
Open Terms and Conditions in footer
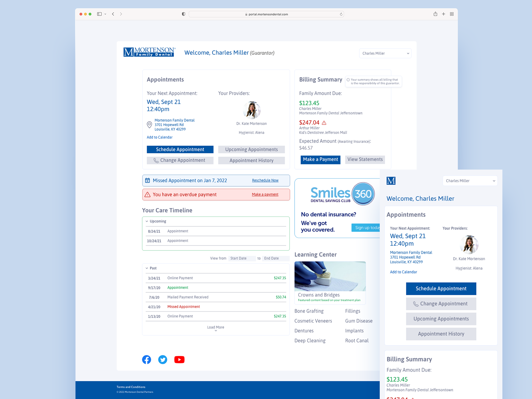click(131, 387)
